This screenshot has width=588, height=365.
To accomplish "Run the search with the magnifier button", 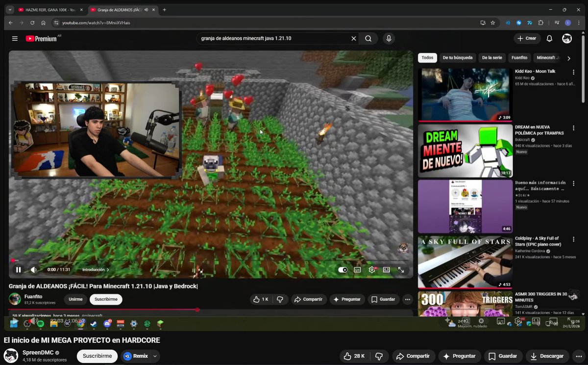I will (x=368, y=38).
